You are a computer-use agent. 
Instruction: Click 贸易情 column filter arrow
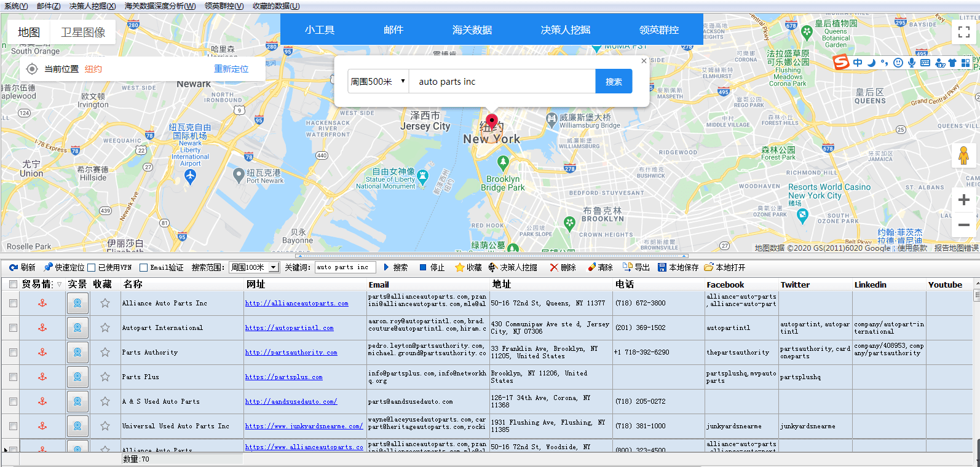pos(59,285)
